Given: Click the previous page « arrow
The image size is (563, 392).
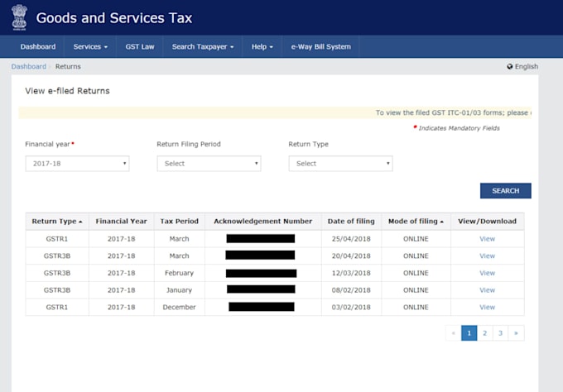Looking at the screenshot, I should click(453, 333).
